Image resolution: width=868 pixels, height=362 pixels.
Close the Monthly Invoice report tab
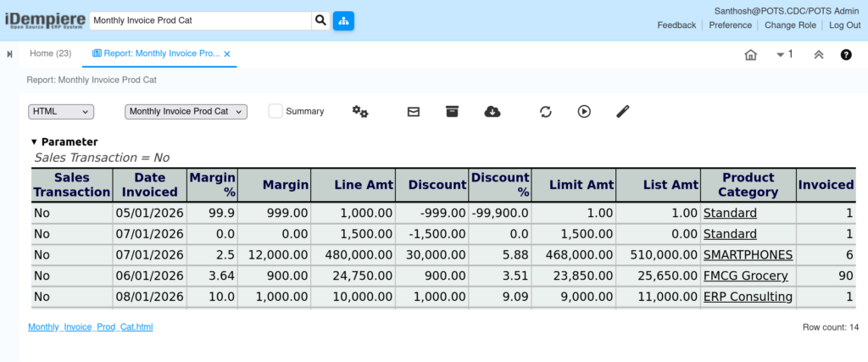[x=227, y=54]
